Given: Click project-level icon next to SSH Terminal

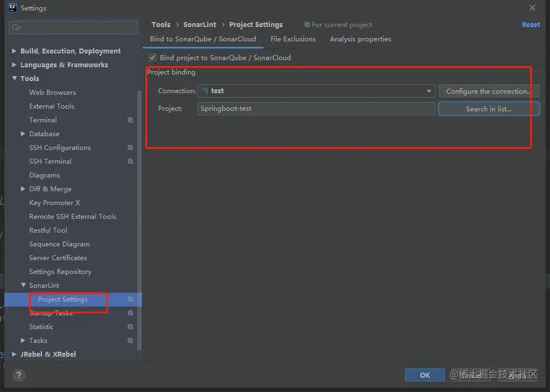Looking at the screenshot, I should tap(130, 162).
